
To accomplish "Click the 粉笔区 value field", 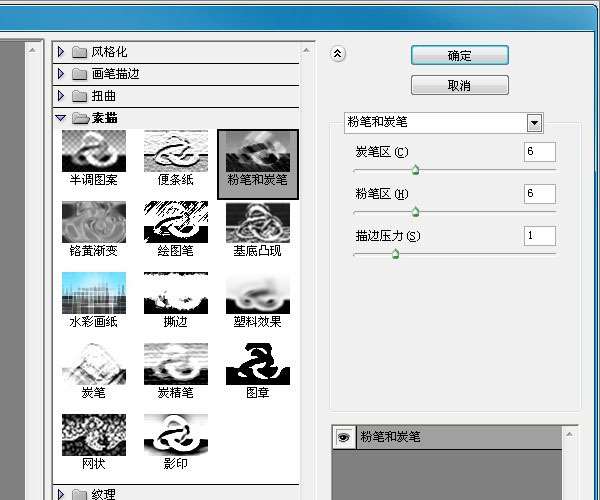I will (540, 194).
